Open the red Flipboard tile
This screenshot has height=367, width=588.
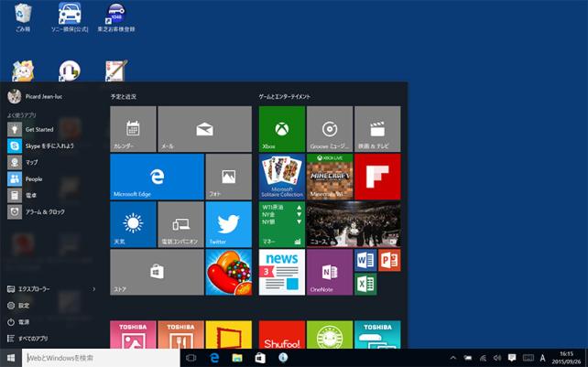(x=377, y=177)
